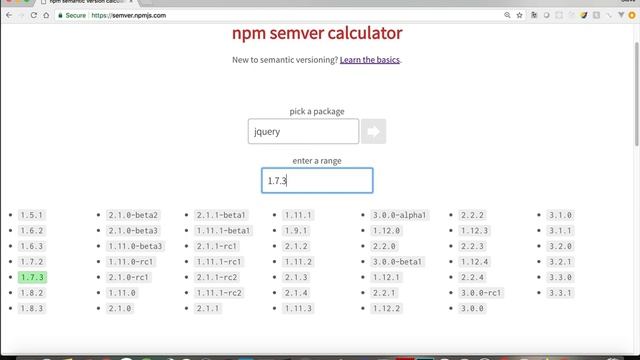Submit package with the arrow button
This screenshot has height=360, width=640.
pos(373,131)
